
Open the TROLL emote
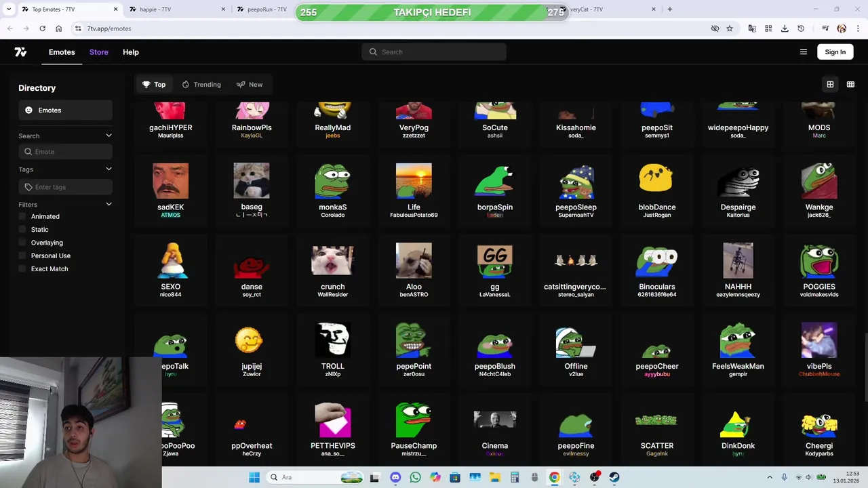(x=332, y=349)
